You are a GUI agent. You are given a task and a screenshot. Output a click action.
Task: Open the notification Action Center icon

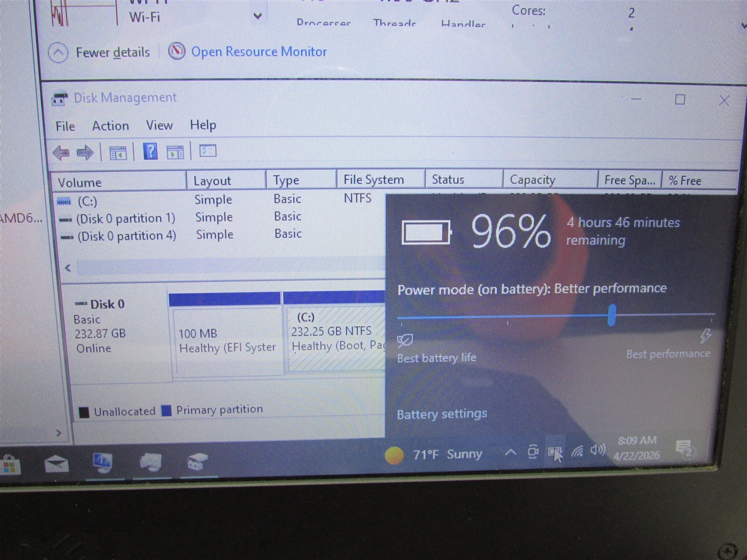pyautogui.click(x=685, y=449)
